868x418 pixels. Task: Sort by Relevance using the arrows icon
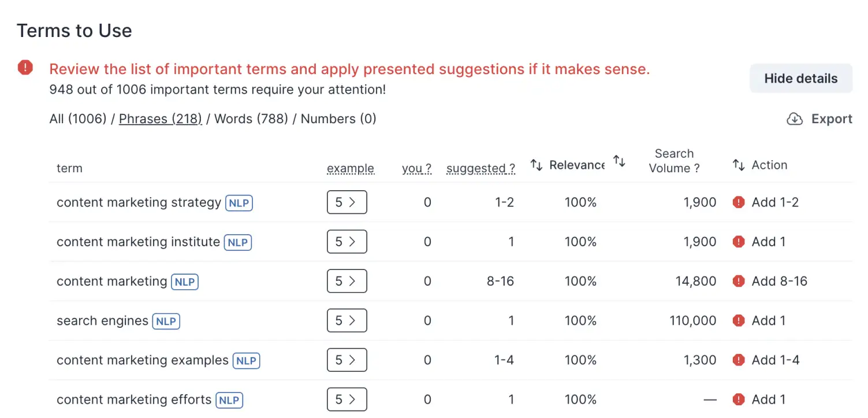537,165
